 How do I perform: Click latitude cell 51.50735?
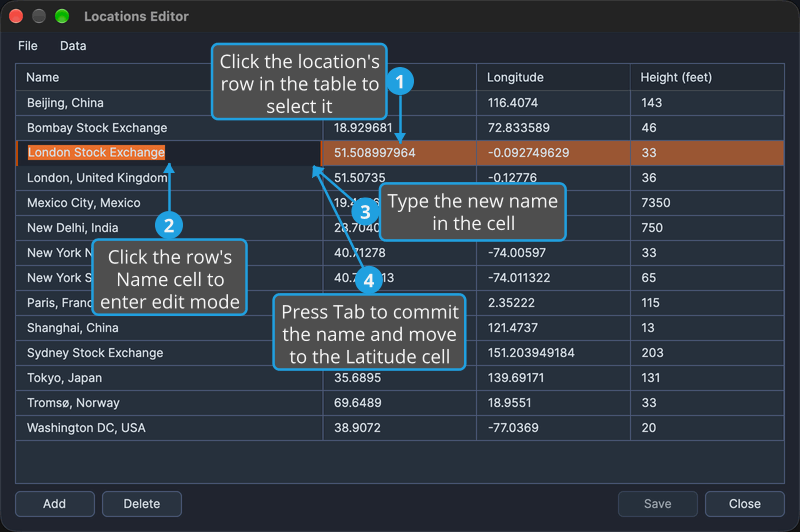click(x=400, y=178)
